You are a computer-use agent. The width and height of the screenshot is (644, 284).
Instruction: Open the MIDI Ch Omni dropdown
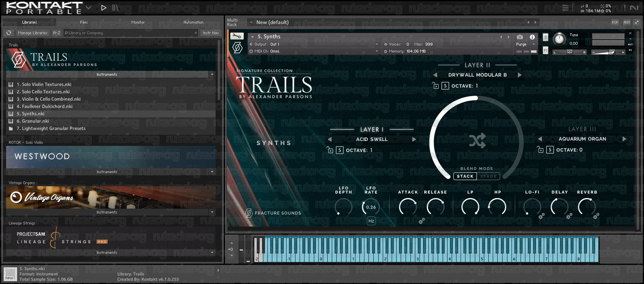tap(314, 51)
